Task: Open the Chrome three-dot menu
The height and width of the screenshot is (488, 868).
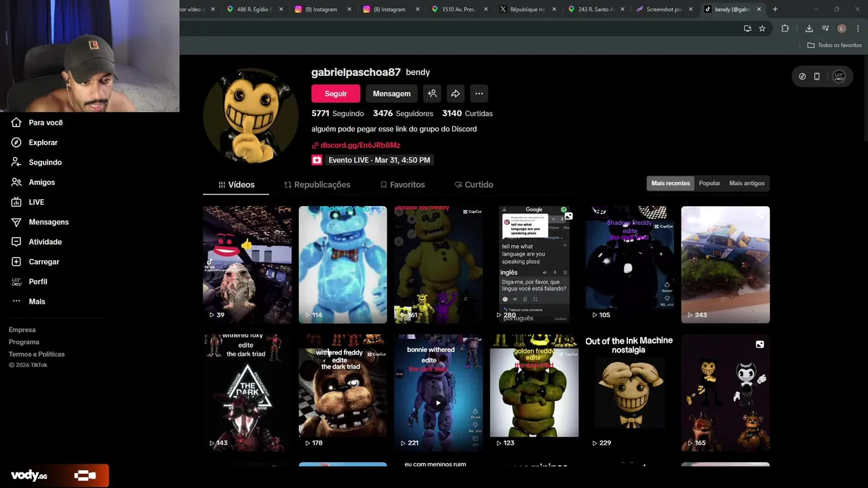Action: pos(858,28)
